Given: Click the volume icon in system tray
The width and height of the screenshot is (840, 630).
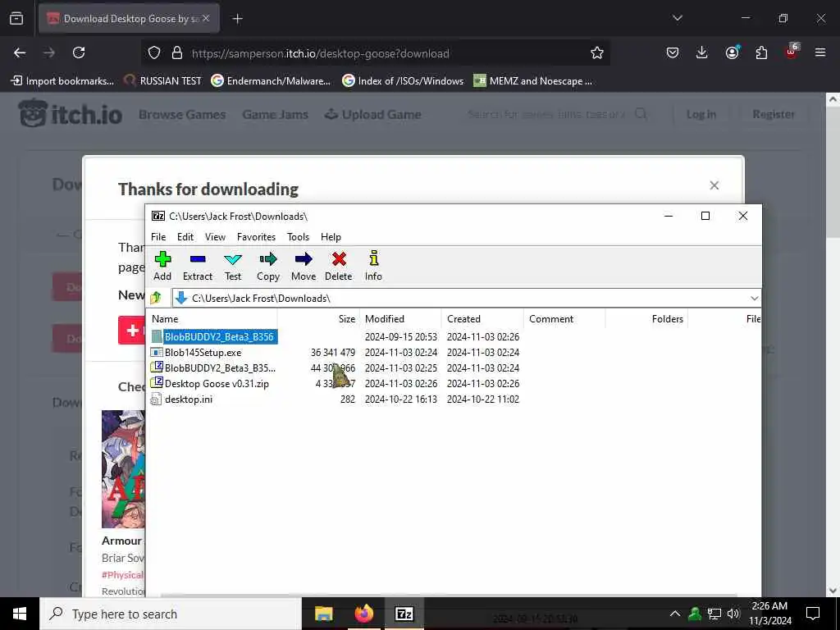Looking at the screenshot, I should click(x=733, y=614).
